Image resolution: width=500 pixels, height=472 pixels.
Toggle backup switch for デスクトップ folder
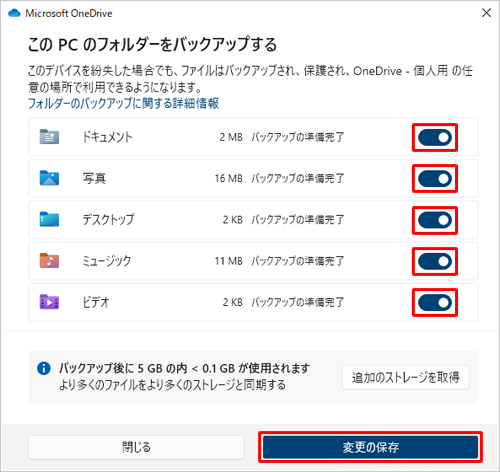point(435,220)
